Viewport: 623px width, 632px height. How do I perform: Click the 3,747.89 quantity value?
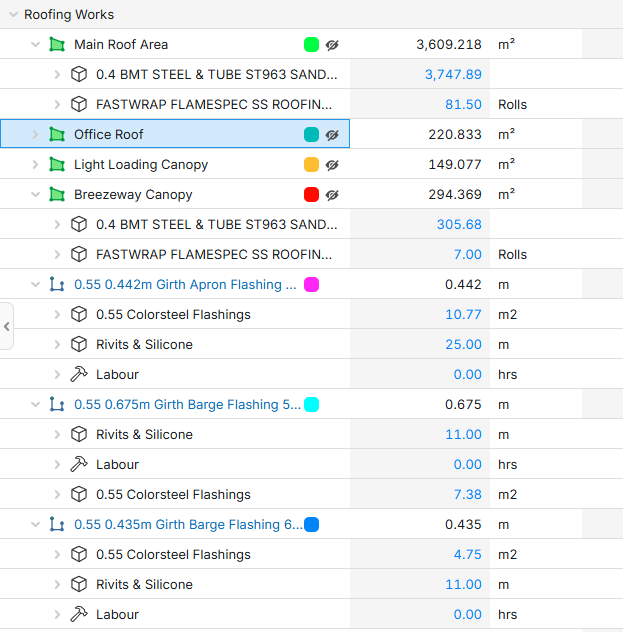(452, 75)
